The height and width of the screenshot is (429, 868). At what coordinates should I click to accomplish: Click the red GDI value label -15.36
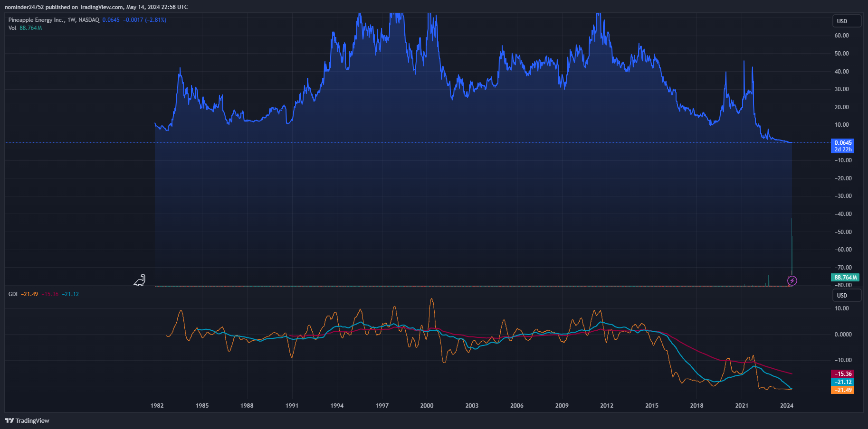click(x=842, y=374)
